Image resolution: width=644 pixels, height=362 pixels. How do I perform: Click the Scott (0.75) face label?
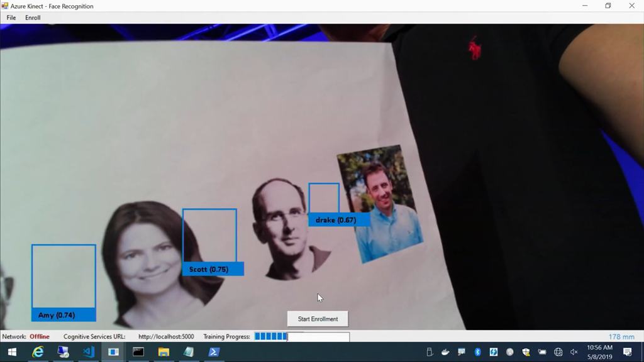(213, 269)
